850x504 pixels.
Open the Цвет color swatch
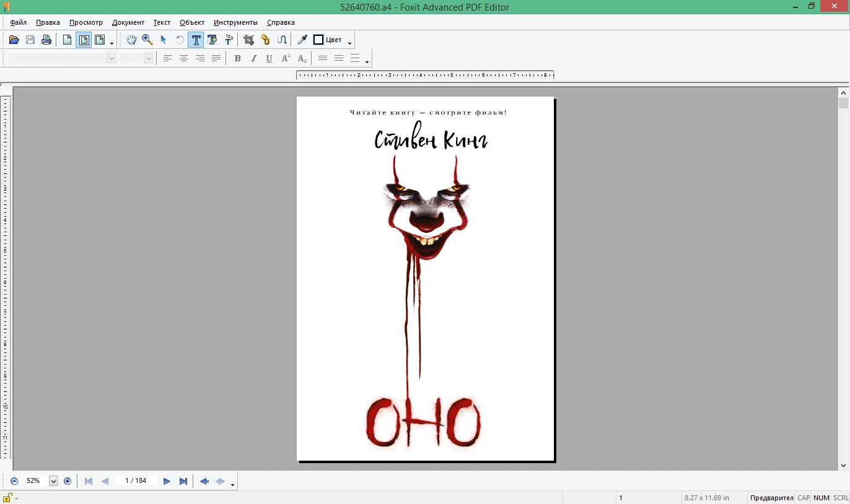[328, 40]
